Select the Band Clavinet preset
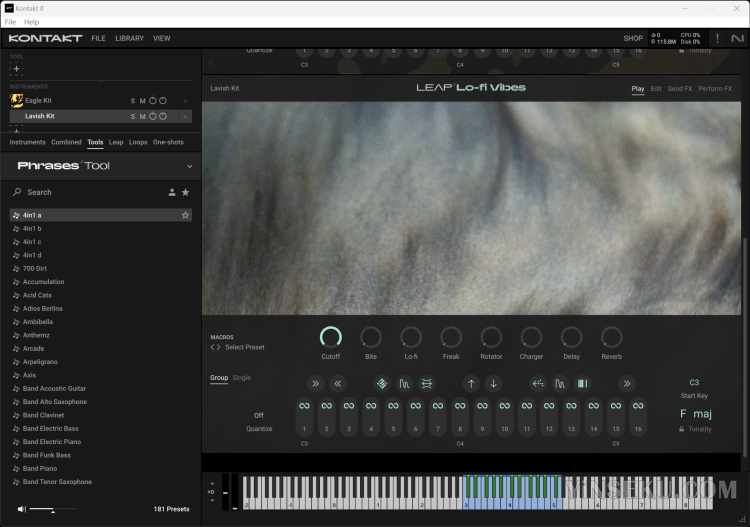Viewport: 750px width, 527px height. pyautogui.click(x=100, y=416)
